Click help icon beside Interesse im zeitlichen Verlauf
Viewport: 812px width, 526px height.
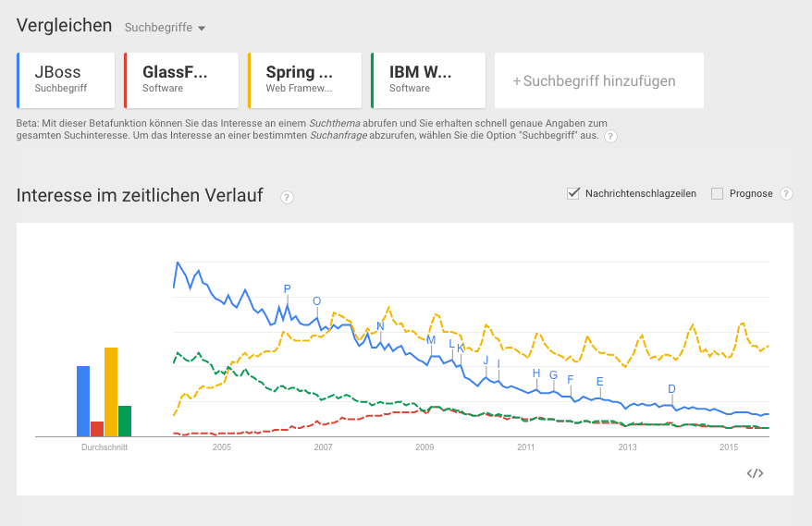[x=287, y=197]
